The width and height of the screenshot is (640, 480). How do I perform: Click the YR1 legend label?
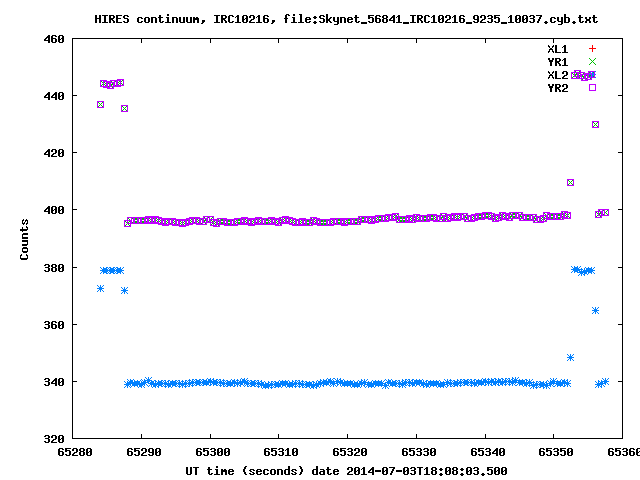tap(558, 62)
